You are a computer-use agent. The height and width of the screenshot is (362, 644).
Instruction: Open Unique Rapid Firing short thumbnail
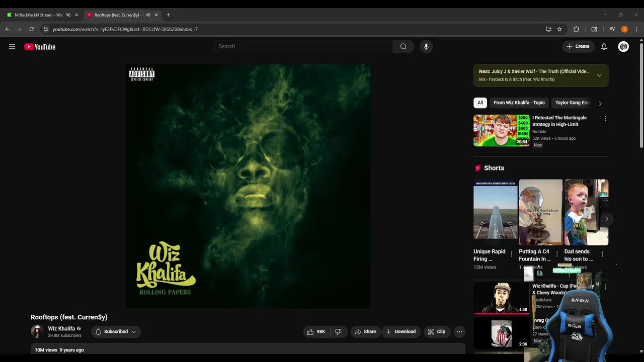495,212
